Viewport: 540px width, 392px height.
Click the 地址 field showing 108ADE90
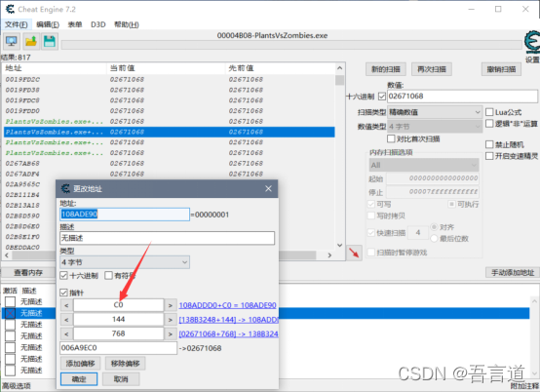point(125,215)
